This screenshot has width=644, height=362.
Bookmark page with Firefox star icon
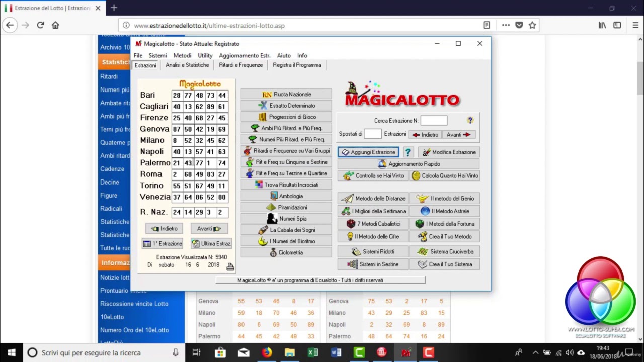[x=532, y=25]
